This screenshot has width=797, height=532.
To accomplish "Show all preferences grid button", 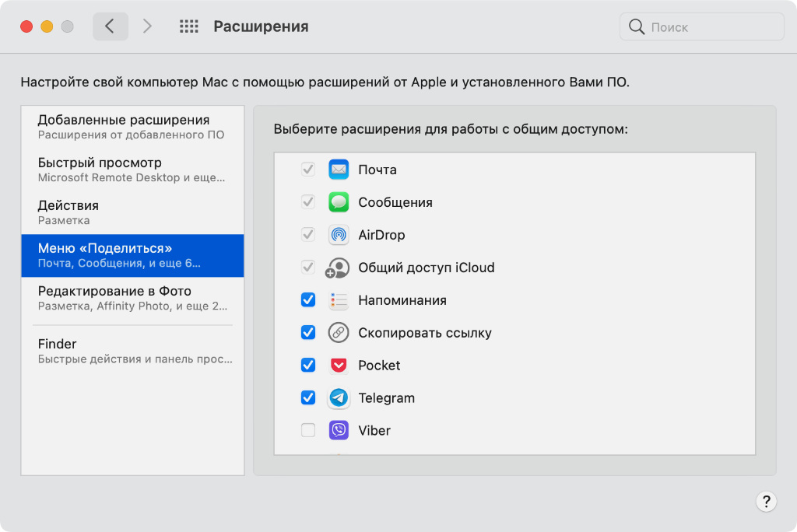I will pyautogui.click(x=189, y=26).
